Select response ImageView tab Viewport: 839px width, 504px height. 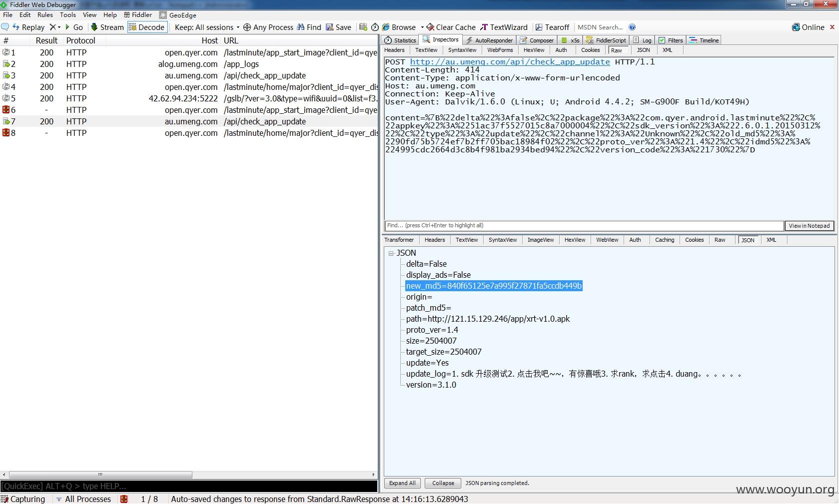[x=541, y=240]
